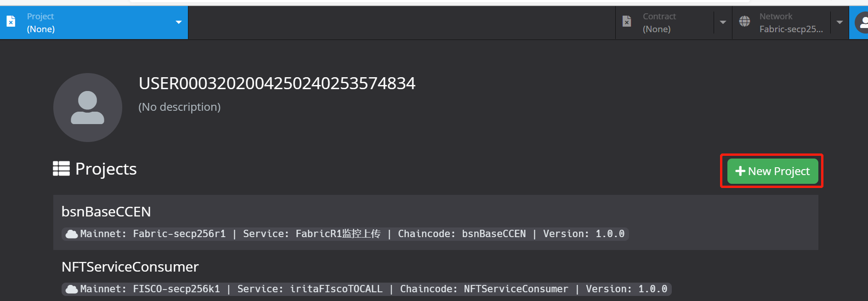Expand the Network dropdown arrow
This screenshot has width=868, height=301.
point(840,23)
